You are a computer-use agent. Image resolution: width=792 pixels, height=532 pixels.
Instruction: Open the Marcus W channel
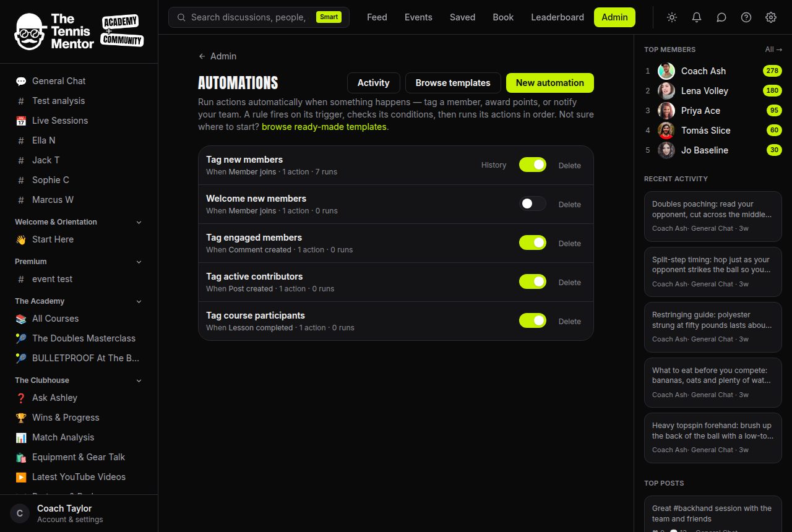[79, 200]
